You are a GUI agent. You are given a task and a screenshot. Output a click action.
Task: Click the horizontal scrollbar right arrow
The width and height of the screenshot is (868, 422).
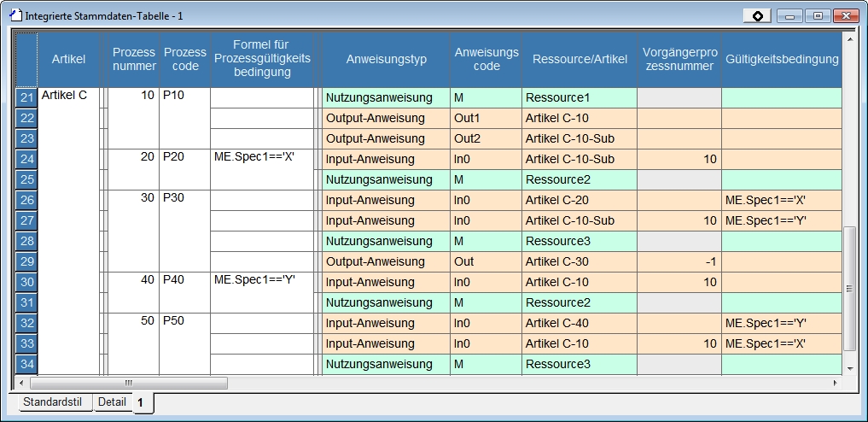click(x=836, y=383)
